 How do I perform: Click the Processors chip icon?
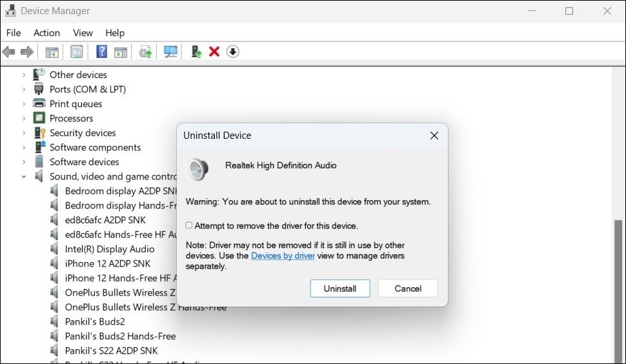click(39, 118)
